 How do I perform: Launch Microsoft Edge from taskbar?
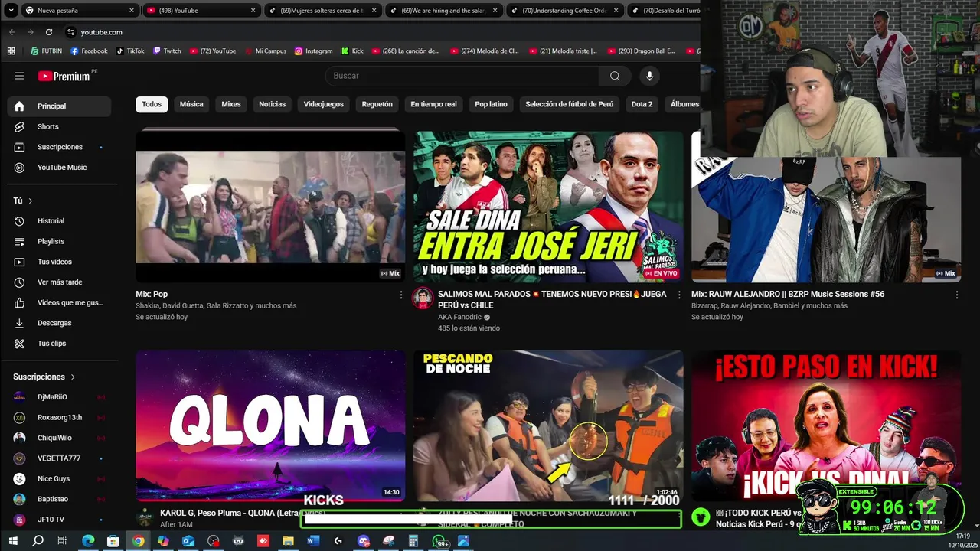[x=88, y=541]
